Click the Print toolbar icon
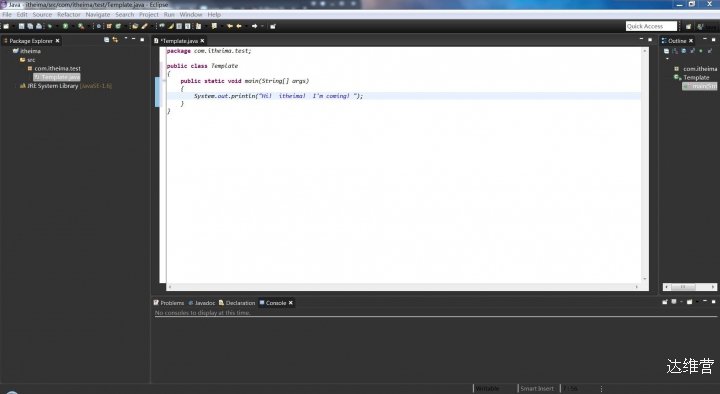The image size is (720, 394). 39,26
